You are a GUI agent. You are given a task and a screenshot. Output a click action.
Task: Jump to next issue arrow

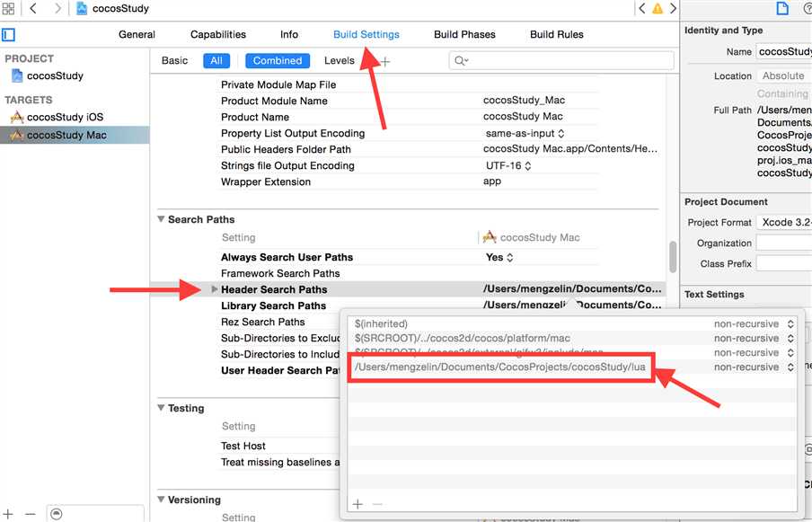pyautogui.click(x=673, y=8)
